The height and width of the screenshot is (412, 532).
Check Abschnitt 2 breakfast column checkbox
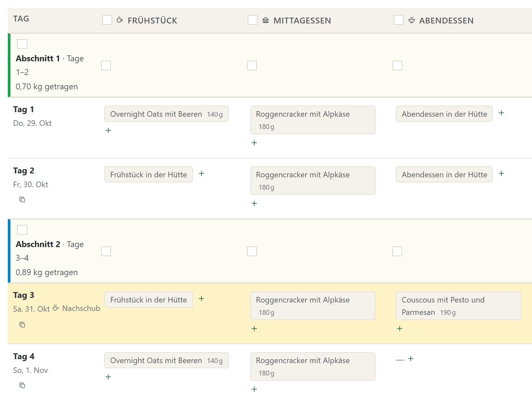tap(106, 251)
